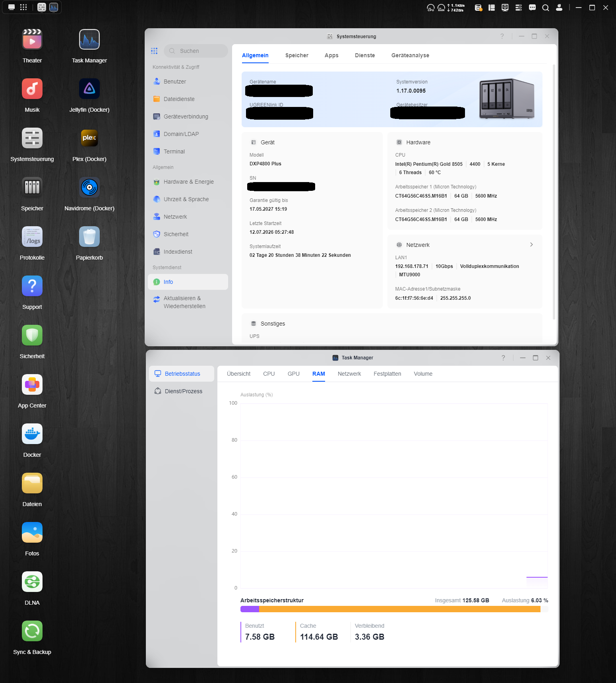Open the Musik app
This screenshot has height=683, width=616.
32,89
